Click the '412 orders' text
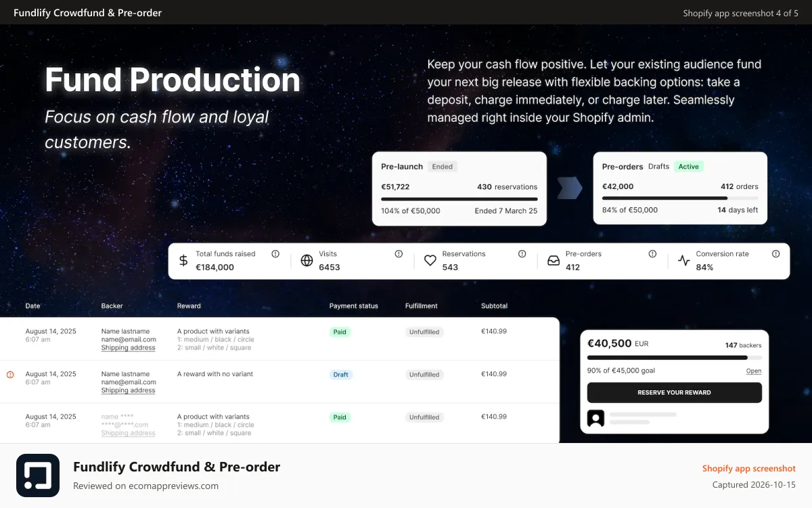The width and height of the screenshot is (812, 508). 740,187
